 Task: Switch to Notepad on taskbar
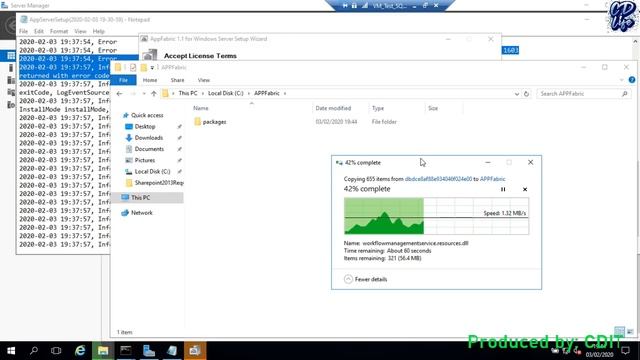(x=171, y=351)
